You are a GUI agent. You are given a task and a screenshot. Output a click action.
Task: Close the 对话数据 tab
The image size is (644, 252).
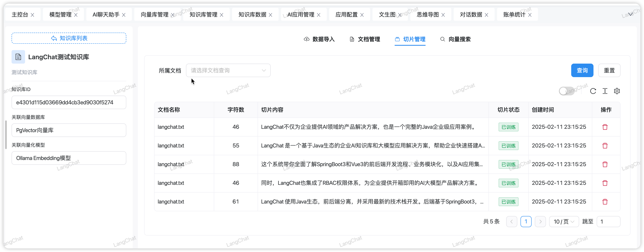pos(486,15)
